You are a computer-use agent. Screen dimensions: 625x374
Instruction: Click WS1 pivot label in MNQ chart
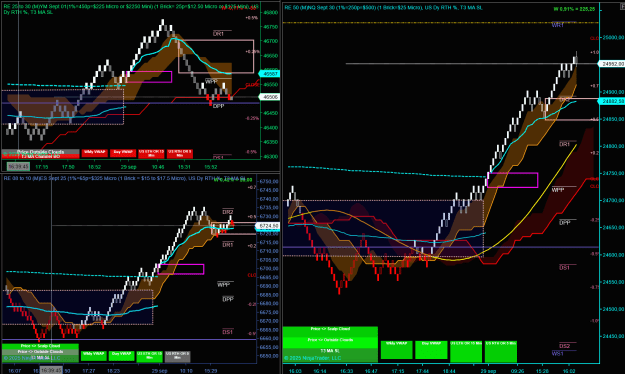point(558,353)
